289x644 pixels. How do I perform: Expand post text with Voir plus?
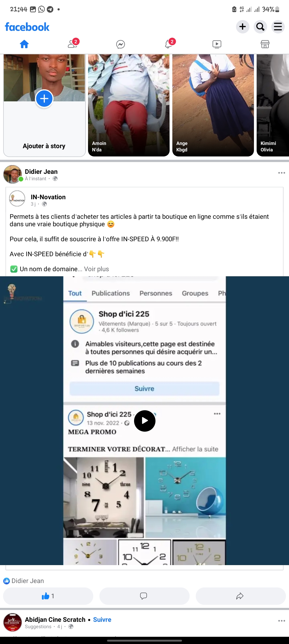coord(97,269)
